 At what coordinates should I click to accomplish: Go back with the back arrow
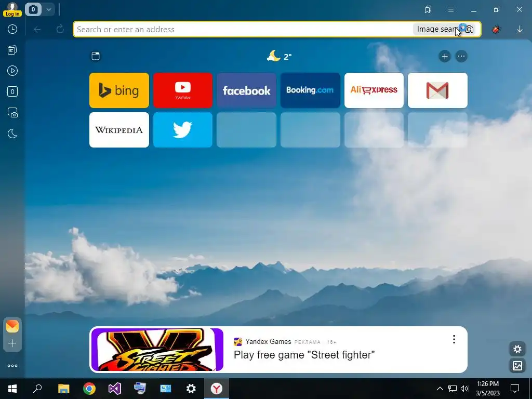coord(37,30)
